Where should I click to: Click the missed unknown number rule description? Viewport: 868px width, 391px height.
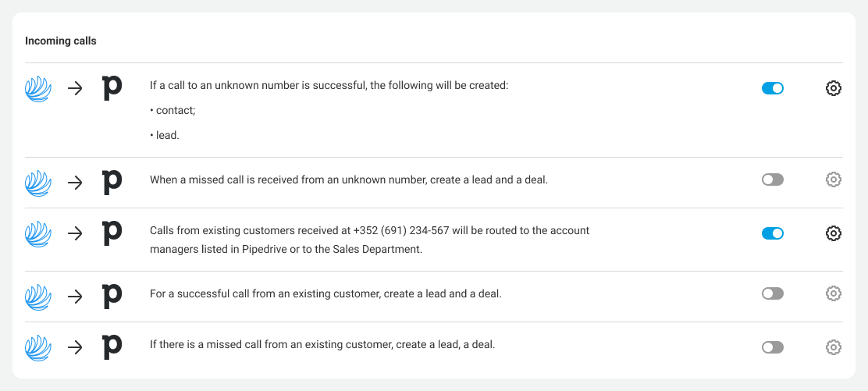click(349, 180)
